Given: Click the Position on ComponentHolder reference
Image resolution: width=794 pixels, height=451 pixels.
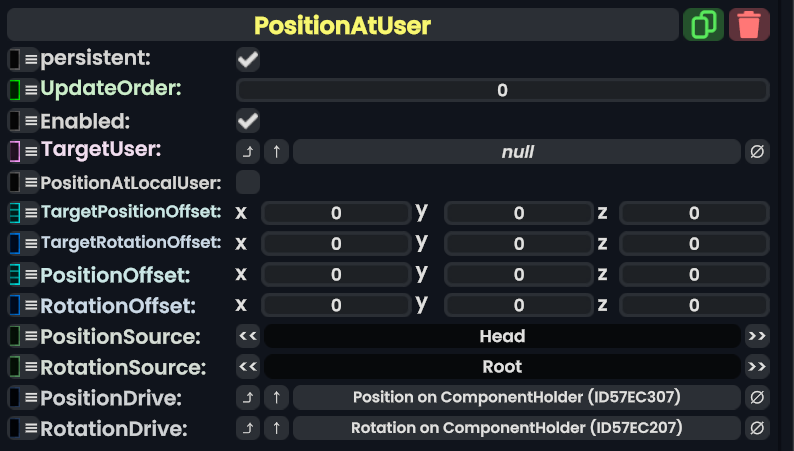Looking at the screenshot, I should click(516, 398).
